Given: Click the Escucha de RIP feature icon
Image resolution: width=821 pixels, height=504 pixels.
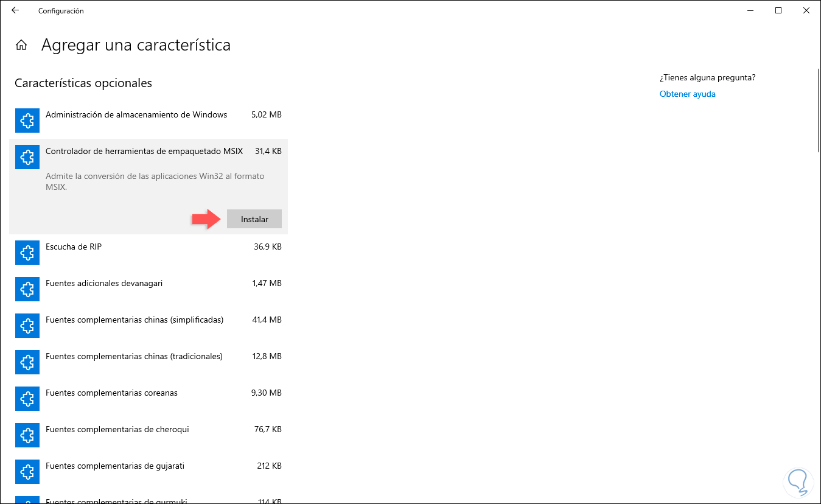Looking at the screenshot, I should 27,253.
